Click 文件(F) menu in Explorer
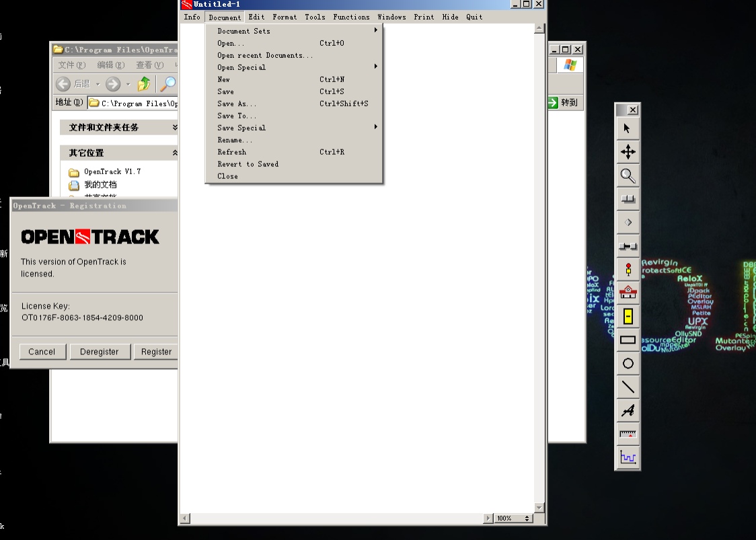Viewport: 756px width, 540px height. [72, 65]
